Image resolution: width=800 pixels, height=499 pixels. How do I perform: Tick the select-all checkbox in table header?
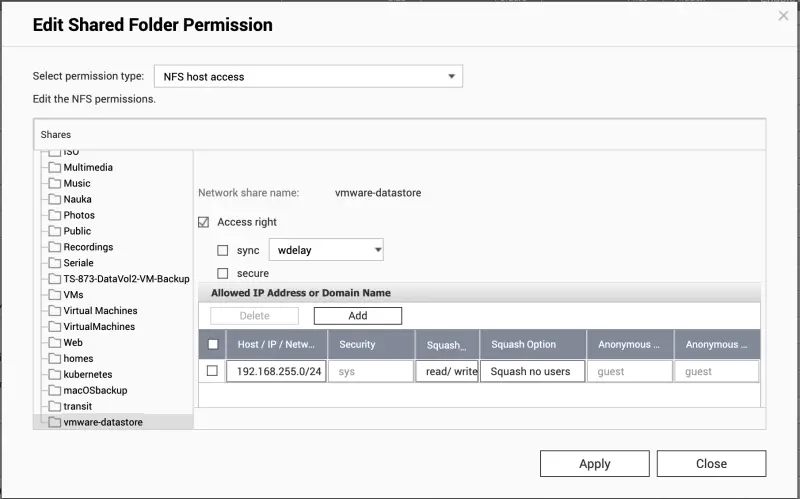coord(213,344)
